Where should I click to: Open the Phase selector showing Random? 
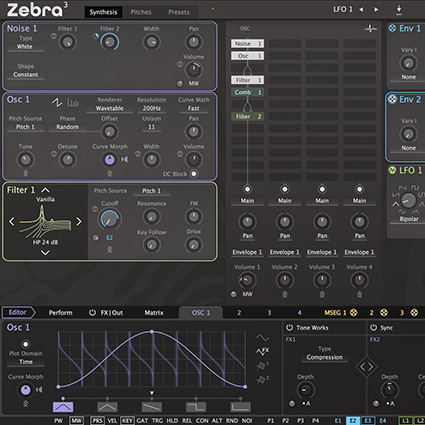click(67, 127)
